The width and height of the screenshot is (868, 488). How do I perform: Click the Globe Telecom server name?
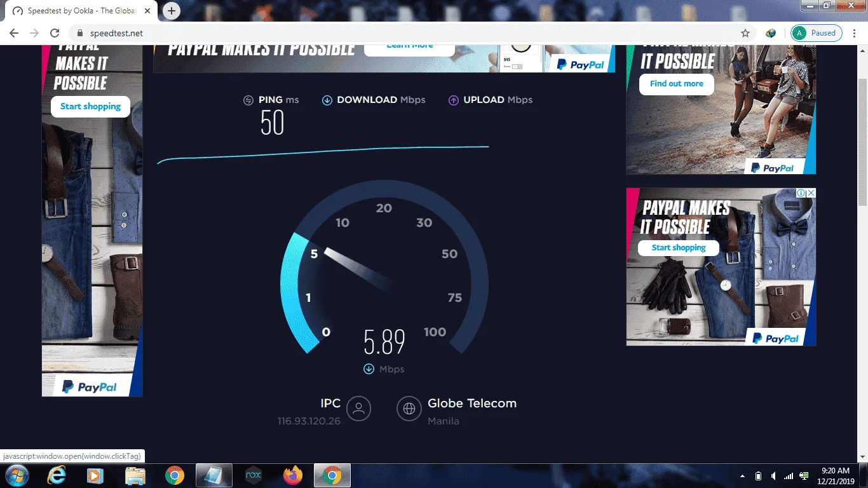(x=472, y=403)
